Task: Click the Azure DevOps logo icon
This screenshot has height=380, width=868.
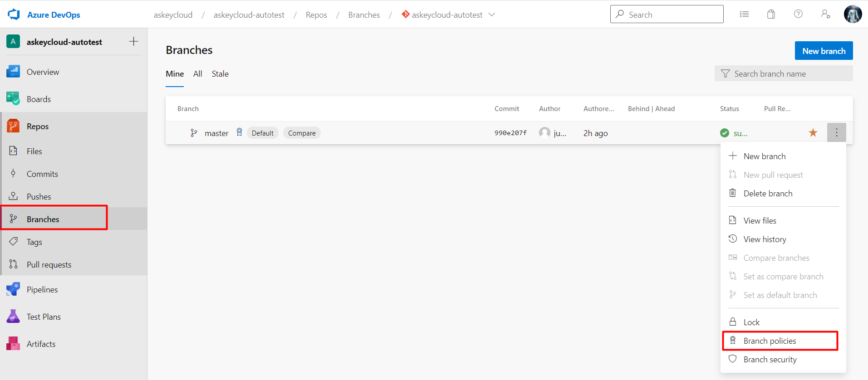Action: point(14,15)
